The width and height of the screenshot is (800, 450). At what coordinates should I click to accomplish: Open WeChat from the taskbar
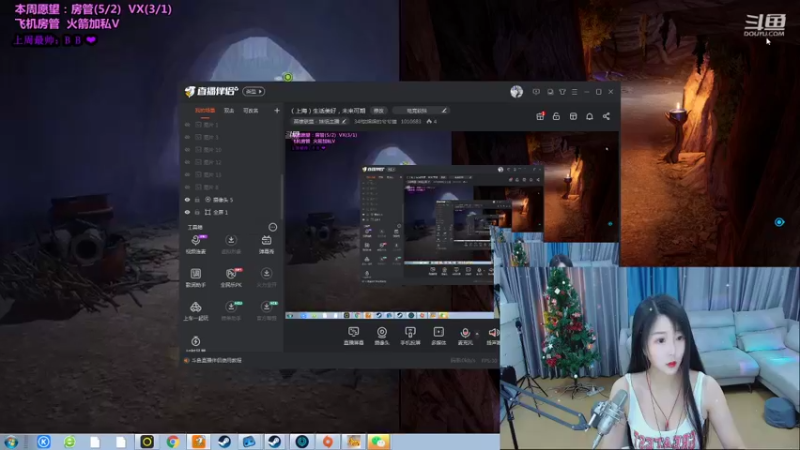pos(378,442)
